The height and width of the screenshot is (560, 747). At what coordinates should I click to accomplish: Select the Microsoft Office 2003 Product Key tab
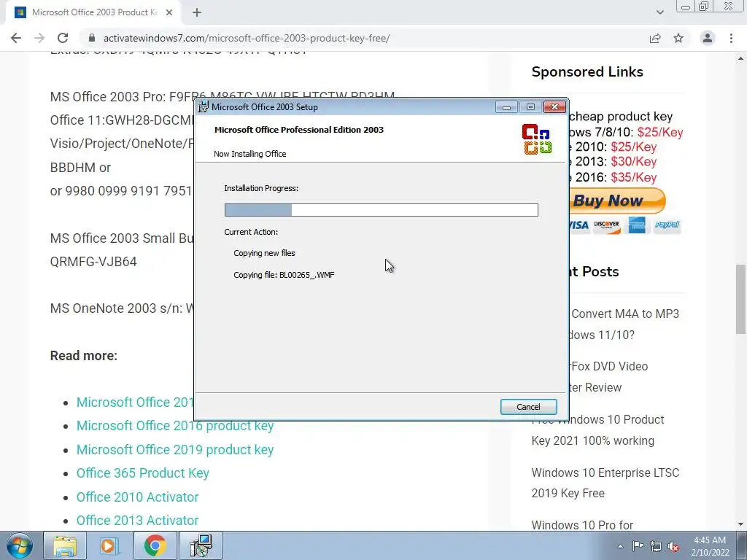coord(93,12)
